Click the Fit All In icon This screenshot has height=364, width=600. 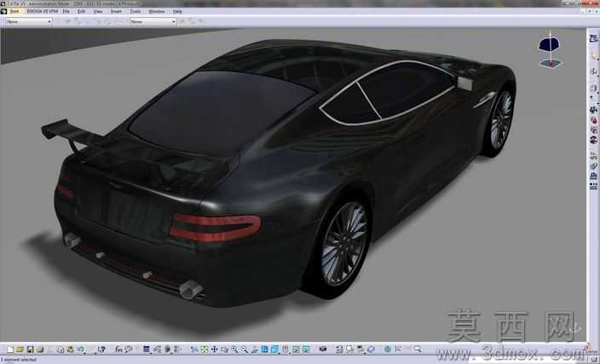point(205,350)
